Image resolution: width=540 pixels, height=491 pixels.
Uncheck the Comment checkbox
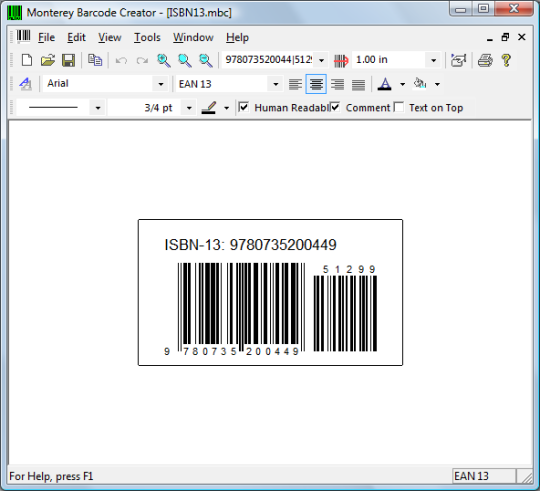click(335, 107)
